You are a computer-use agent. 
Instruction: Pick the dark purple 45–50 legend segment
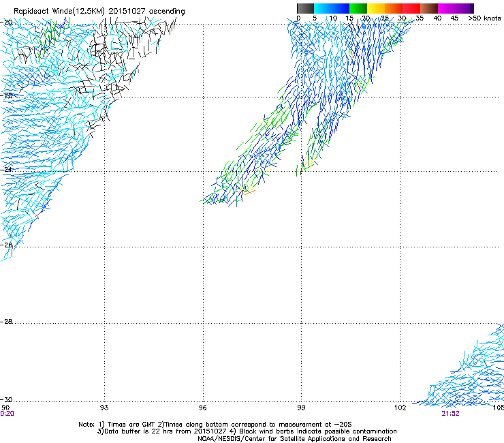(464, 8)
